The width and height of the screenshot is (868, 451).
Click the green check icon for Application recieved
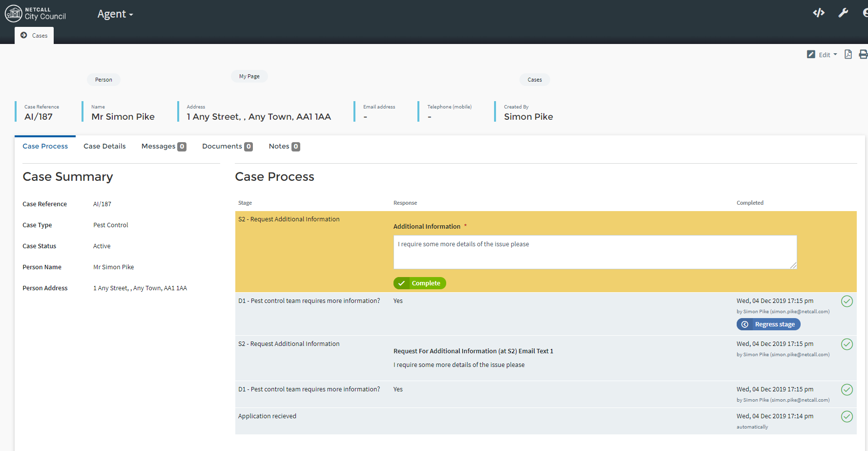pos(847,416)
